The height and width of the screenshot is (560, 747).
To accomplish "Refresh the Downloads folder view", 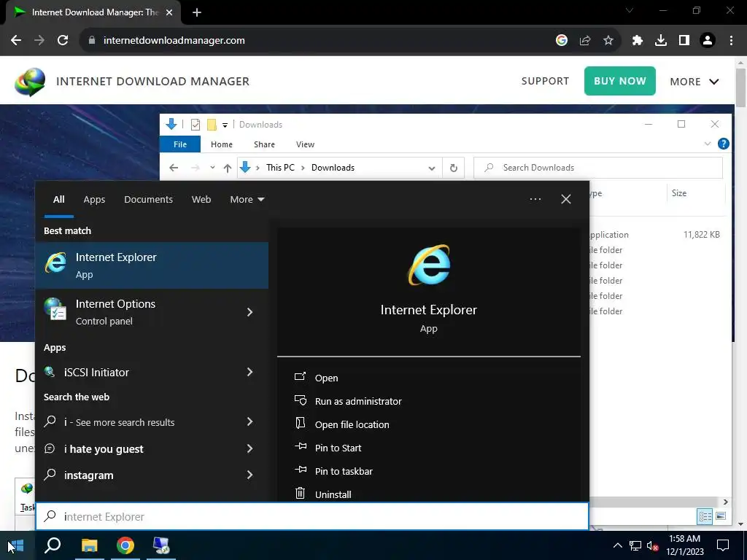I will click(x=454, y=168).
